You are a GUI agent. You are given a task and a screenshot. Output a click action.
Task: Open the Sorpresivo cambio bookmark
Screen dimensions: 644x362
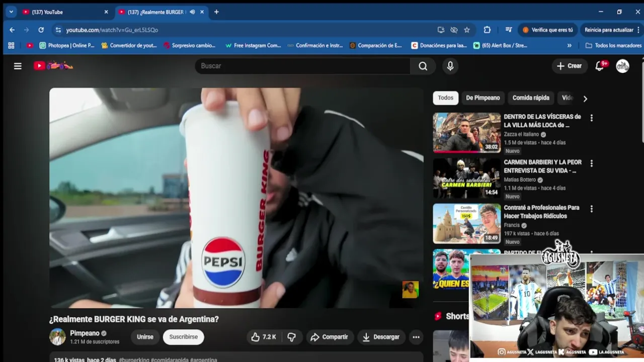click(190, 45)
